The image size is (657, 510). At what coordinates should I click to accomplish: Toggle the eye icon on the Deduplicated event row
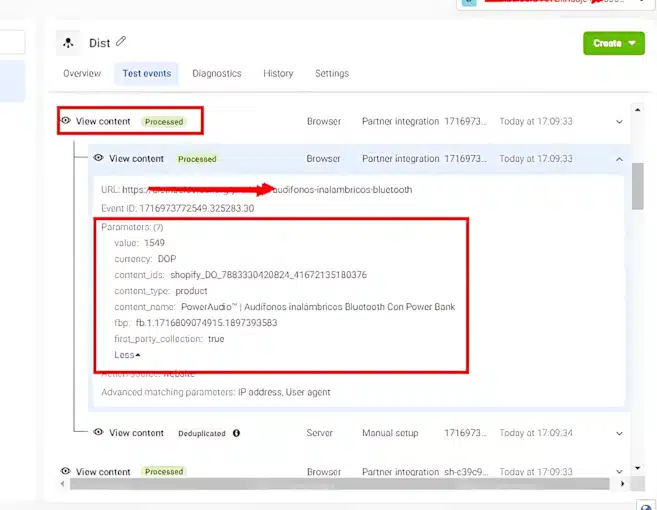click(99, 433)
